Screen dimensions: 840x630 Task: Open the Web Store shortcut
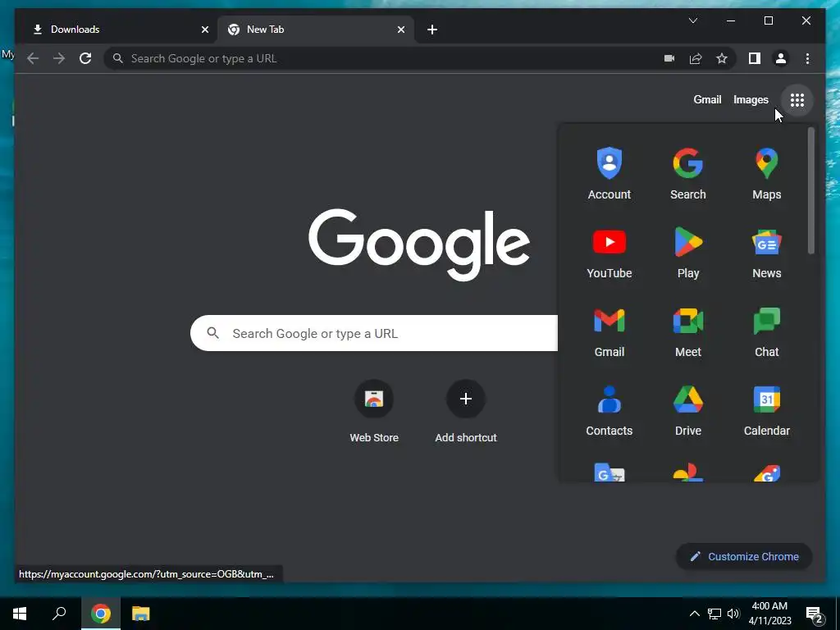tap(374, 412)
